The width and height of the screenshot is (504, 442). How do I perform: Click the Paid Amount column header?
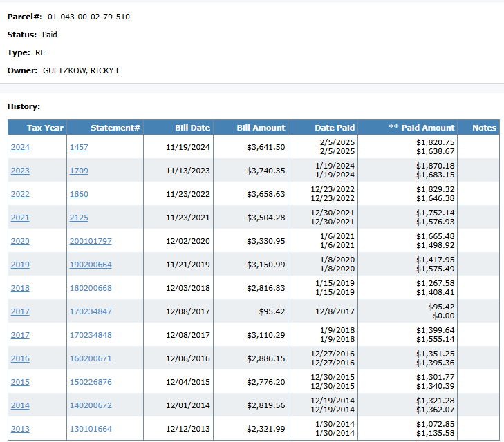(x=422, y=128)
